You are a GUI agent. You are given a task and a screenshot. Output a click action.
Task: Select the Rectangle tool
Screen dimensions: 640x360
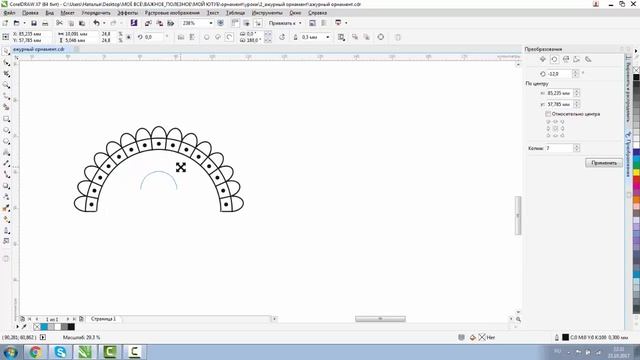(x=6, y=119)
